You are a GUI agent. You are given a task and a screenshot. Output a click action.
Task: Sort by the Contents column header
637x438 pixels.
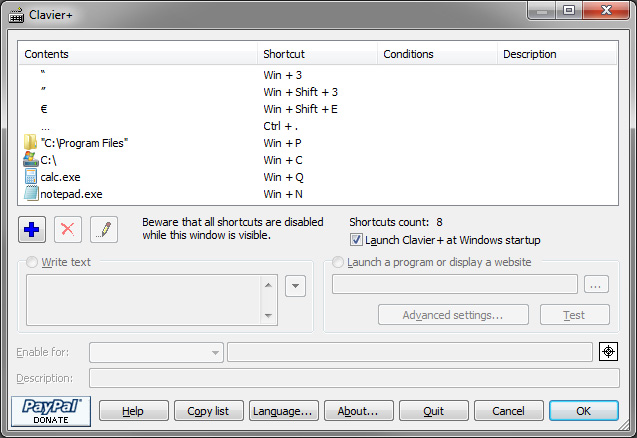click(137, 54)
